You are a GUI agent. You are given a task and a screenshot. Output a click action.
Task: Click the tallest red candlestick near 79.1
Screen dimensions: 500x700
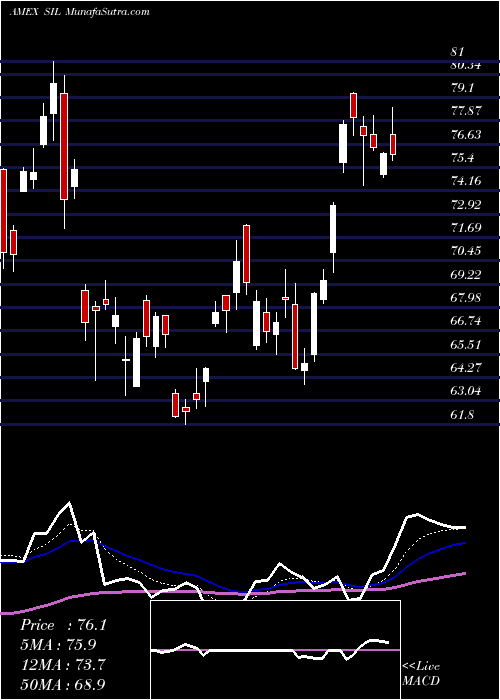64,146
